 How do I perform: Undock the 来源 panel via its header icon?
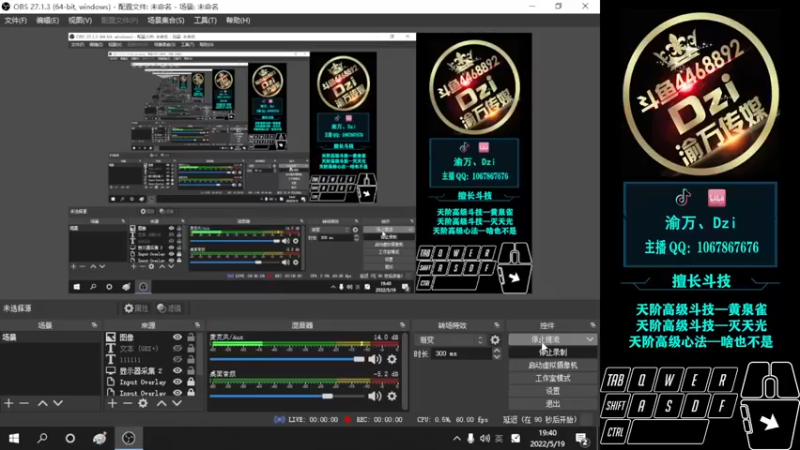[197, 325]
